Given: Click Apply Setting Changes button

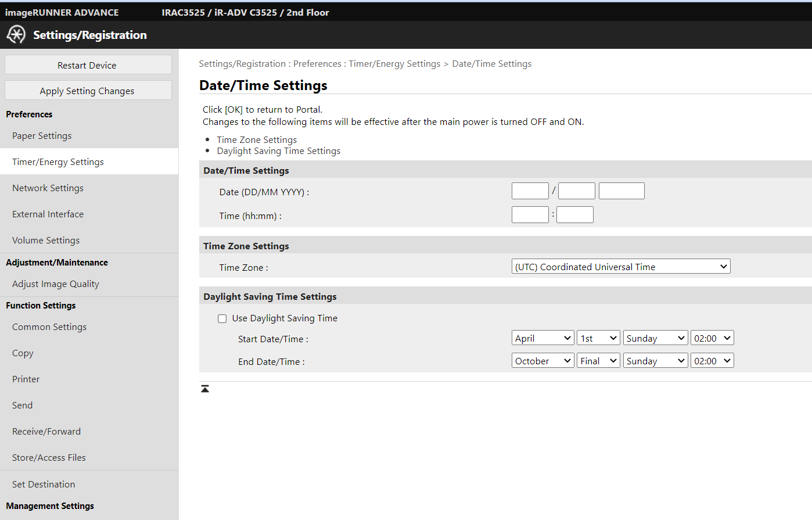Looking at the screenshot, I should pos(88,91).
